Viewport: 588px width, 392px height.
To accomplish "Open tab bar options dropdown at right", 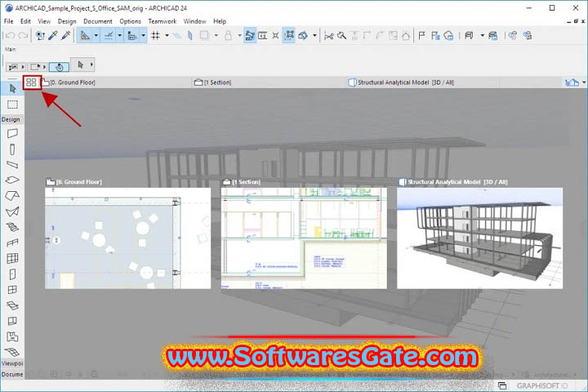I will tap(583, 82).
